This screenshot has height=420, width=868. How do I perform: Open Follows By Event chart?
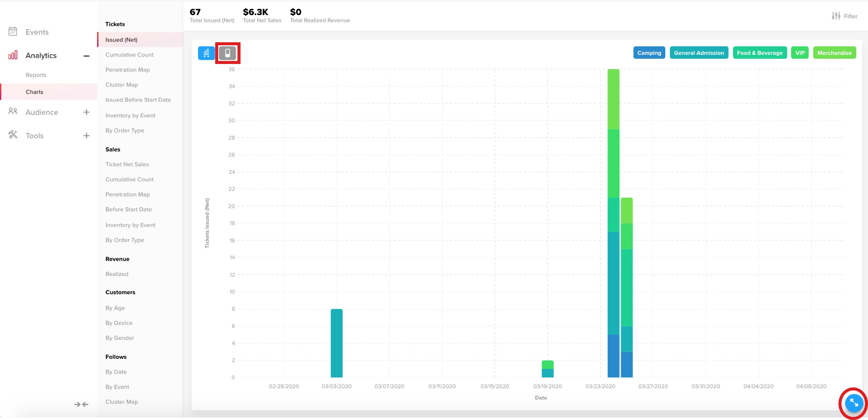point(117,387)
